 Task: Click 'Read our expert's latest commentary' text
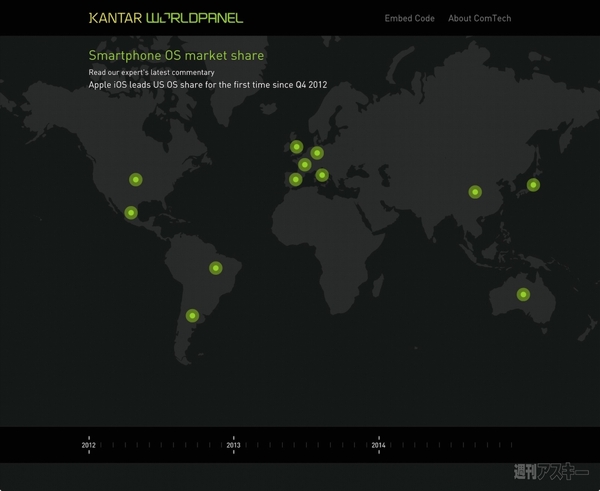(152, 72)
